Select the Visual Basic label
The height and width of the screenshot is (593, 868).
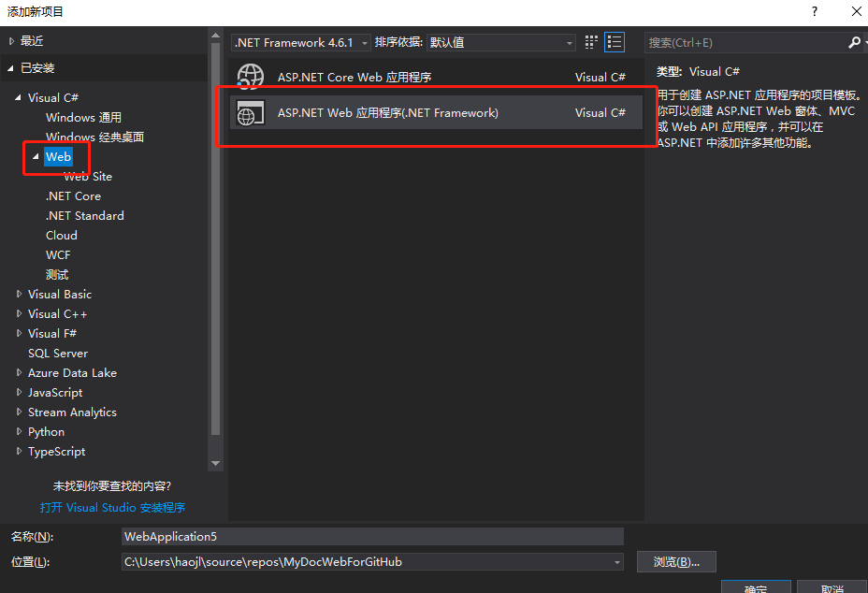click(x=60, y=294)
